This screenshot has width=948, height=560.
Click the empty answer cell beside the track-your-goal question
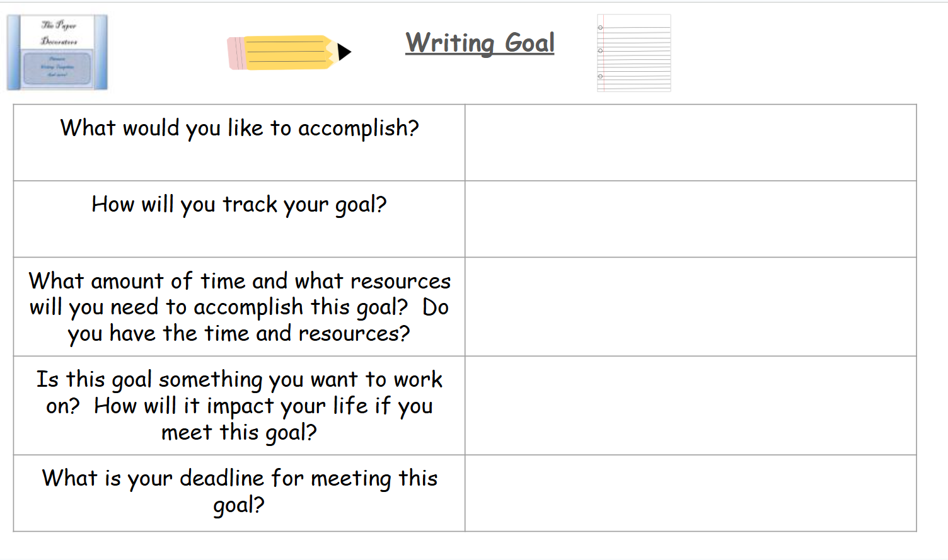pyautogui.click(x=690, y=219)
